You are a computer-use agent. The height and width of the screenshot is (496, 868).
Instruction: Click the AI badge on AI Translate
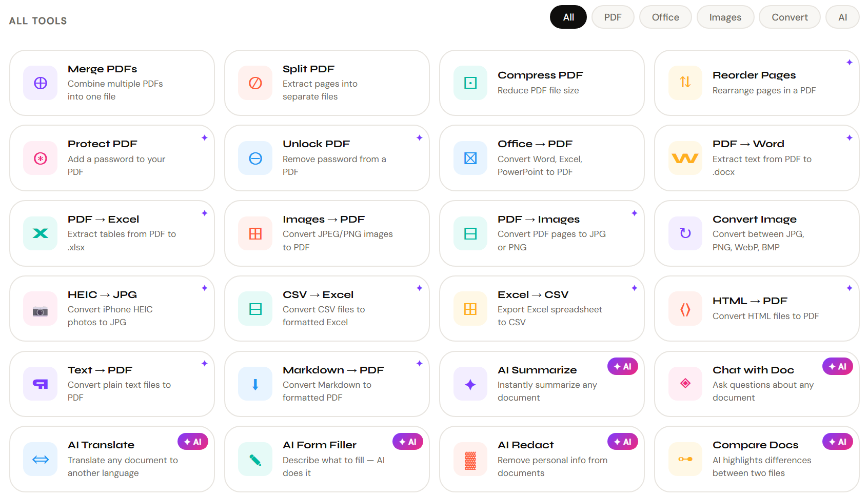point(193,442)
